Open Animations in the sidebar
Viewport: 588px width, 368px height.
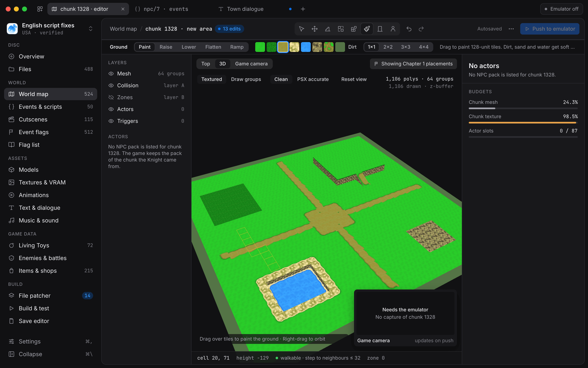pyautogui.click(x=51, y=195)
